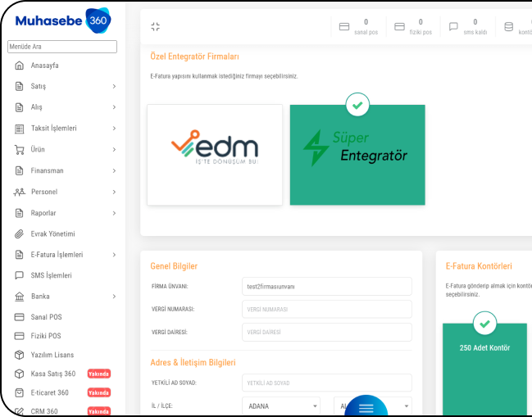This screenshot has width=532, height=417.
Task: Click the sanal pos card icon in top bar
Action: click(x=344, y=27)
